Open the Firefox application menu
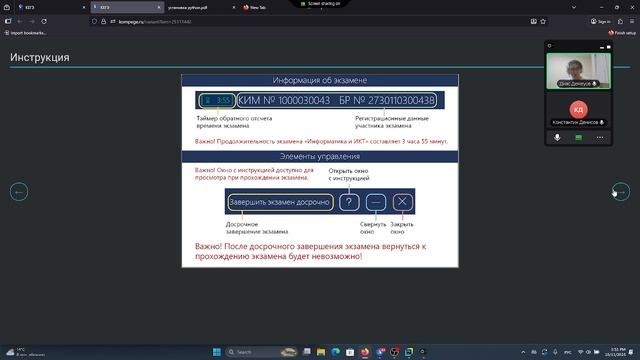Viewport: 640px width, 360px height. click(x=632, y=21)
